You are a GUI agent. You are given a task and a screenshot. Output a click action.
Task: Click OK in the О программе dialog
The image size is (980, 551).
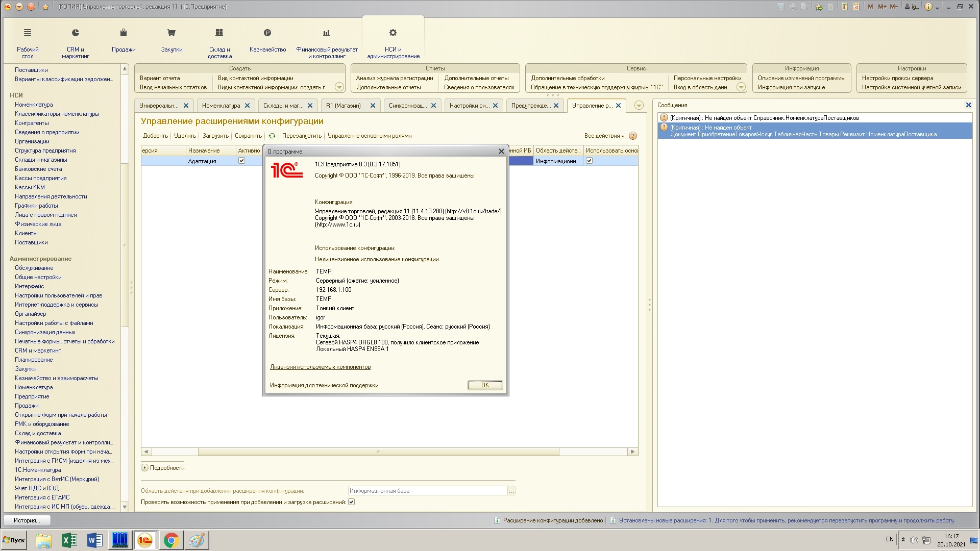pos(485,385)
